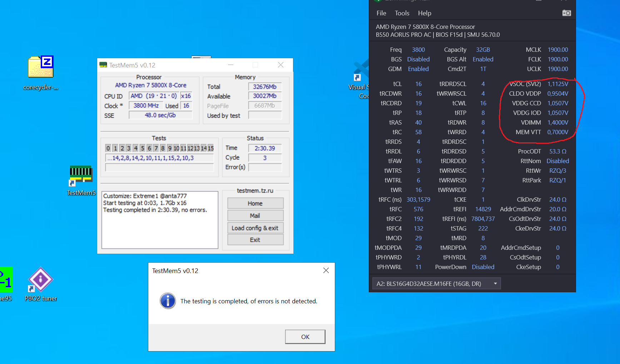The image size is (620, 364).
Task: Click the B550 AORUS PRO AC BIOS line
Action: (x=438, y=35)
